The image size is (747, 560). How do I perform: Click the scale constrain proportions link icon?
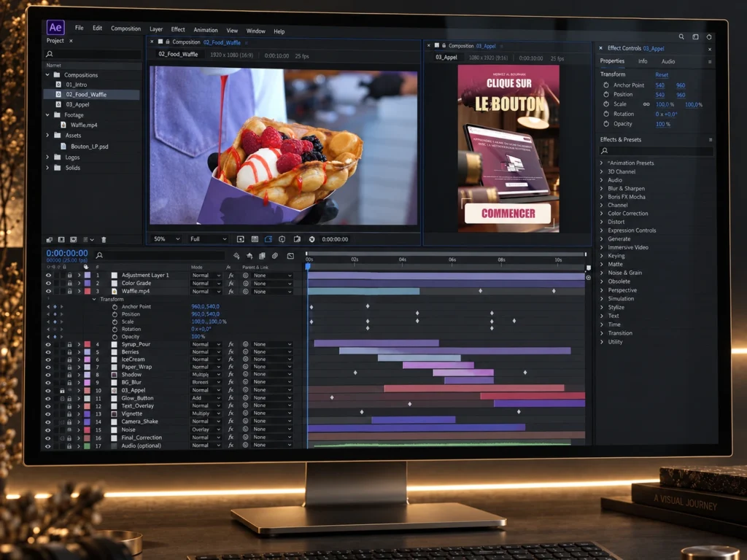646,104
